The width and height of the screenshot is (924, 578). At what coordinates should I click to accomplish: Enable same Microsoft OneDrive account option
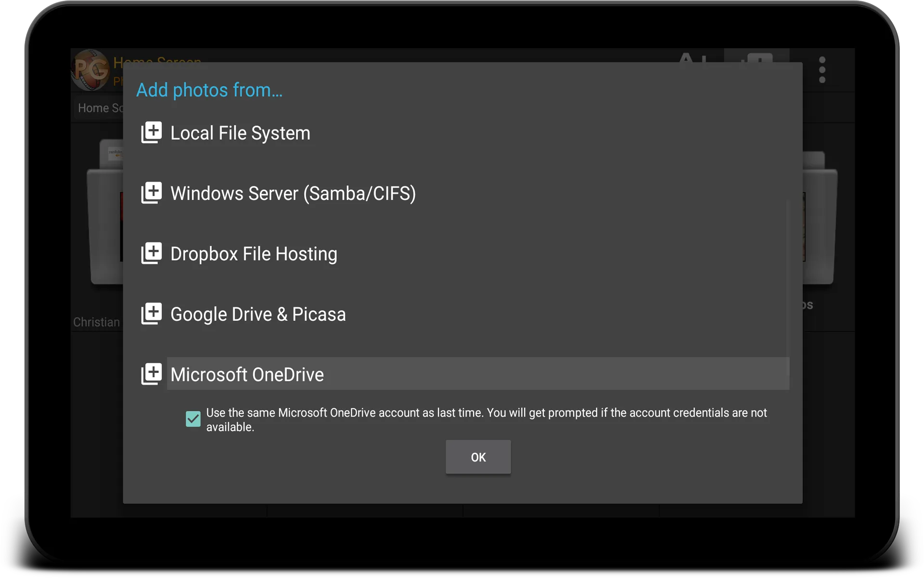pyautogui.click(x=193, y=418)
